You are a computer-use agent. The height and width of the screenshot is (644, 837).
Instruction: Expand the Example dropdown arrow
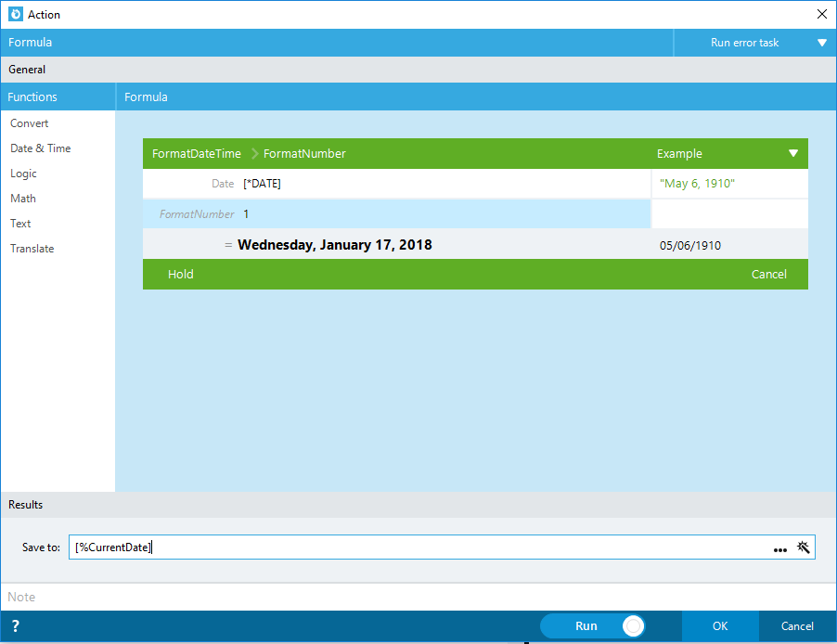click(x=793, y=154)
